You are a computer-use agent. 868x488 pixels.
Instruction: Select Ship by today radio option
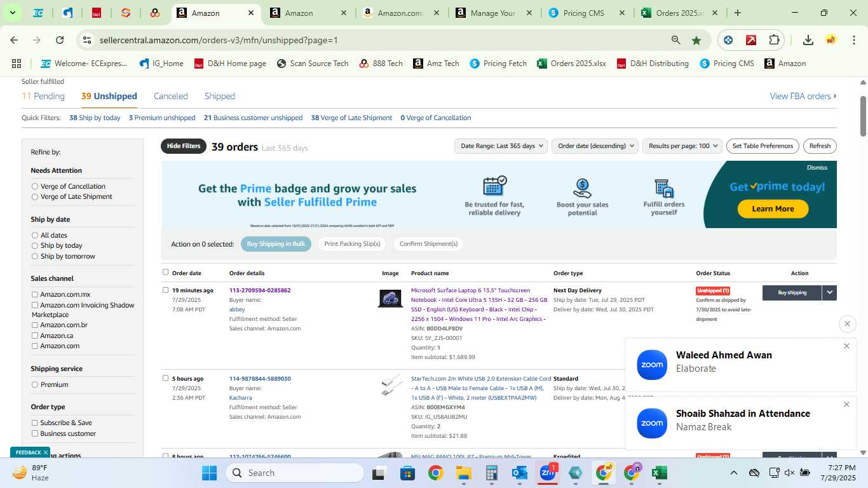tap(35, 246)
